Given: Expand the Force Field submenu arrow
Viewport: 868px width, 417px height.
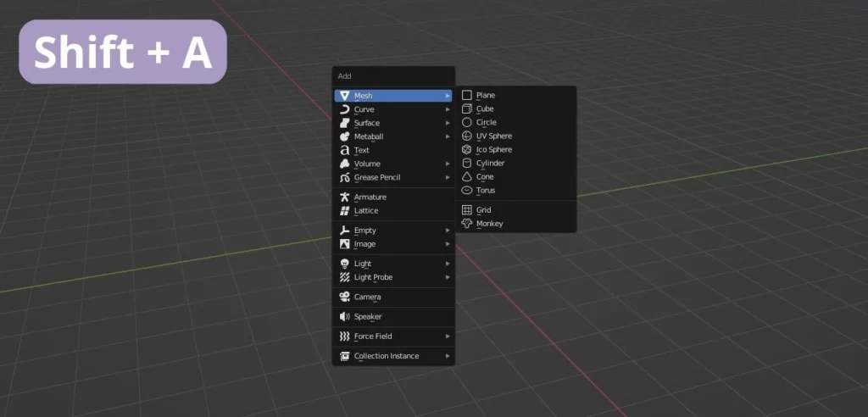Looking at the screenshot, I should tap(448, 336).
